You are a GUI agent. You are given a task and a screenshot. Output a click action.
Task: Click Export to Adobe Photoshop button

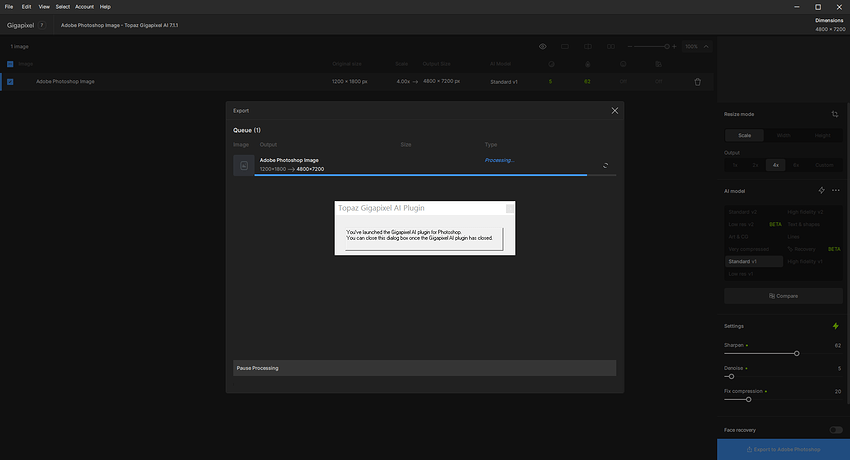(x=783, y=450)
